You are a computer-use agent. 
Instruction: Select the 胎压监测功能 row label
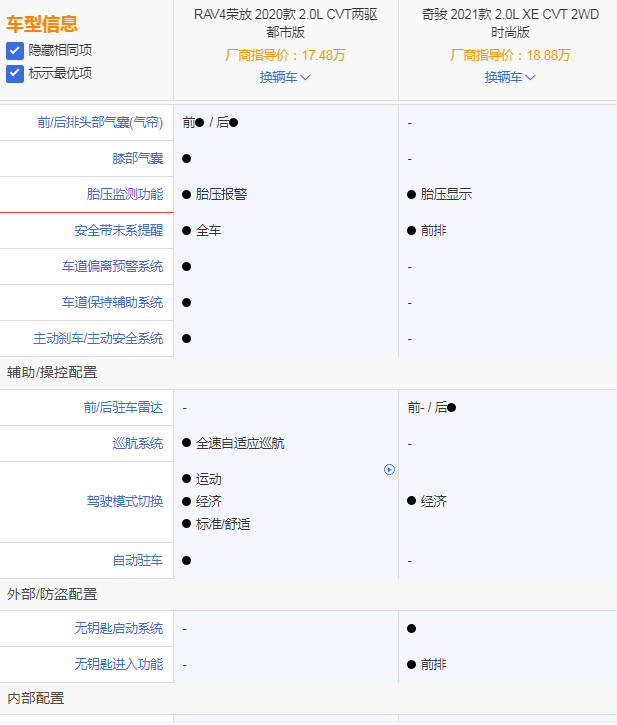[x=125, y=195]
